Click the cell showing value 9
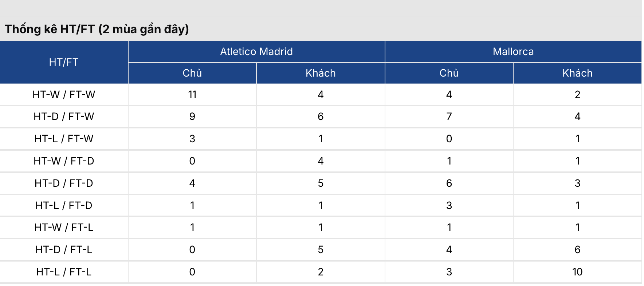 coord(192,116)
